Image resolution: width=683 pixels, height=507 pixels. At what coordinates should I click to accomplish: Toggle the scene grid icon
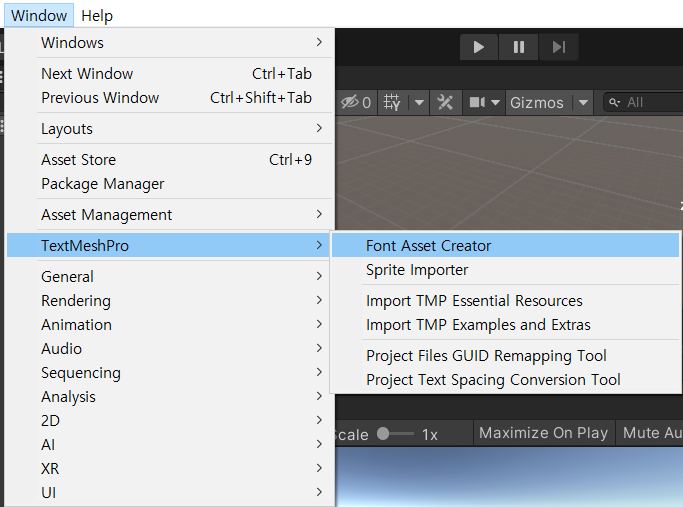391,103
